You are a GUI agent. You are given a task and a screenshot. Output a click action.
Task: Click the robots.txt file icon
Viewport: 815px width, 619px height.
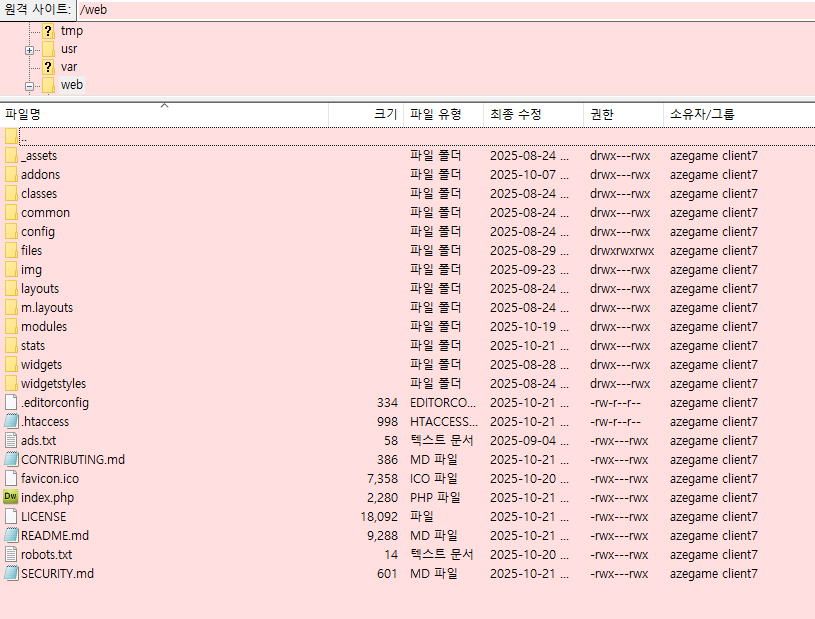[11, 554]
